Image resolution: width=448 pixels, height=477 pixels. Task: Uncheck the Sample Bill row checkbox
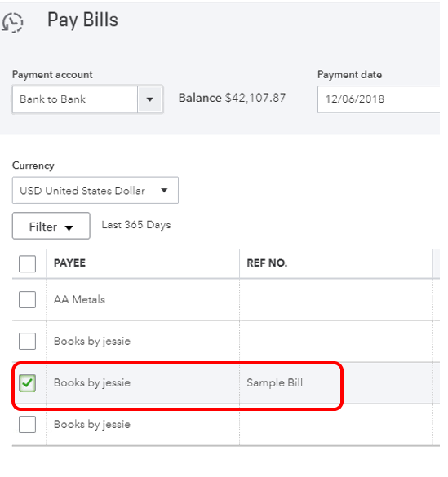tap(27, 382)
